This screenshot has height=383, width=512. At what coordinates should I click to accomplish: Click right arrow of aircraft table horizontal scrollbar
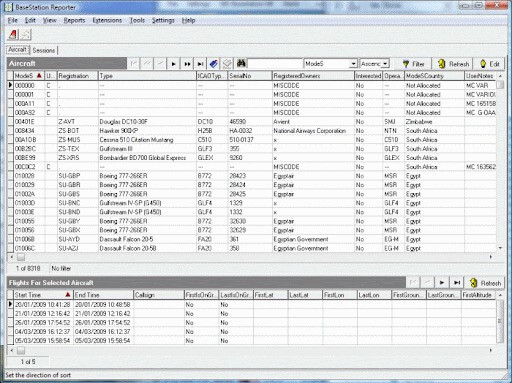click(491, 257)
